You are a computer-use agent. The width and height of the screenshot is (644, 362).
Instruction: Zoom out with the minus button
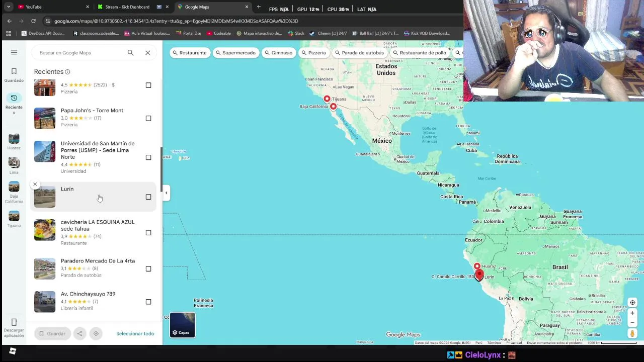[x=632, y=322]
